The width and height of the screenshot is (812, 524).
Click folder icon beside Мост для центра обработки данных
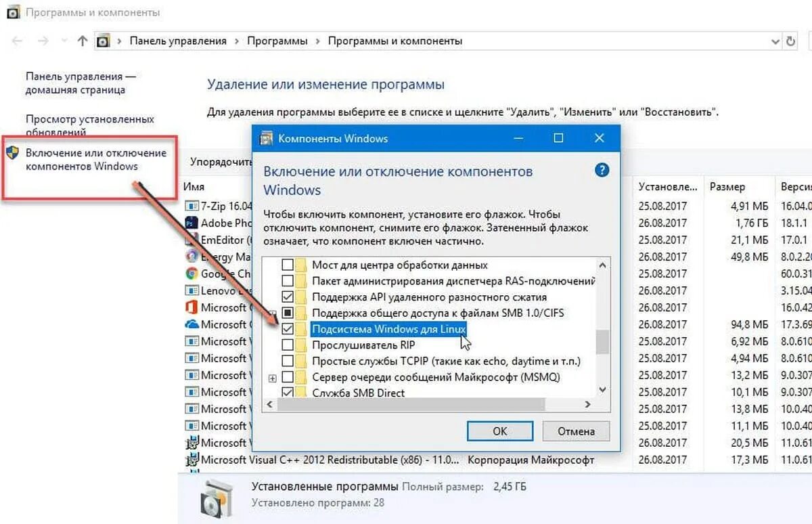click(x=300, y=265)
